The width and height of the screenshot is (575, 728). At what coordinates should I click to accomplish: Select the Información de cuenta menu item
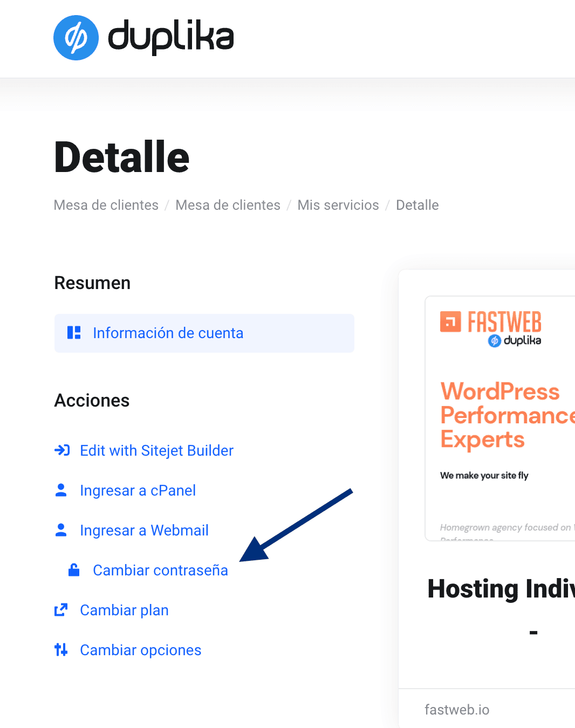[x=168, y=333]
